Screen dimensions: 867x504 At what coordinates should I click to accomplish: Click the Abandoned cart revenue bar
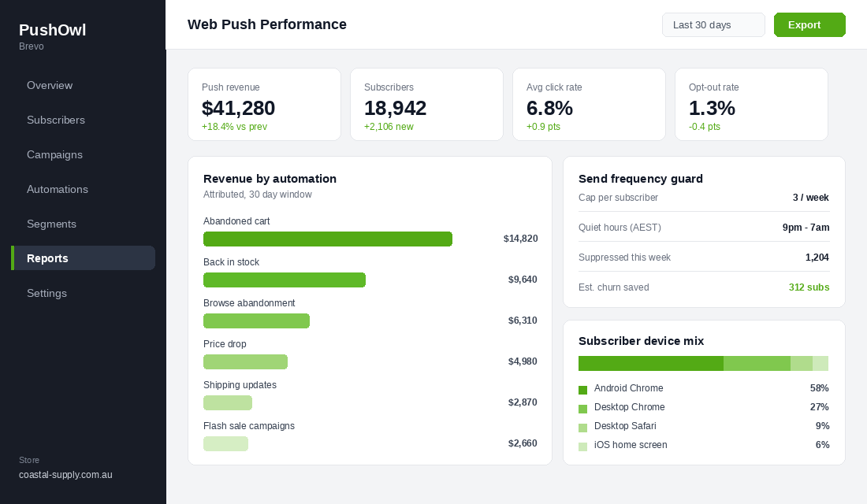pyautogui.click(x=328, y=239)
